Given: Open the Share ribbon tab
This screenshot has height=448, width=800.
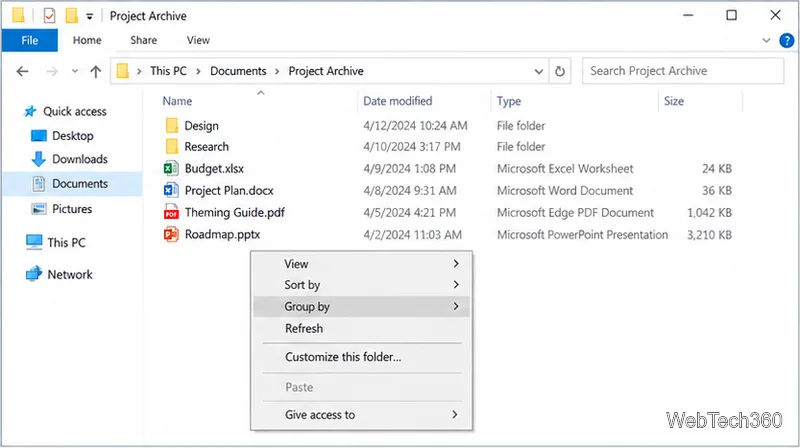Looking at the screenshot, I should [143, 40].
